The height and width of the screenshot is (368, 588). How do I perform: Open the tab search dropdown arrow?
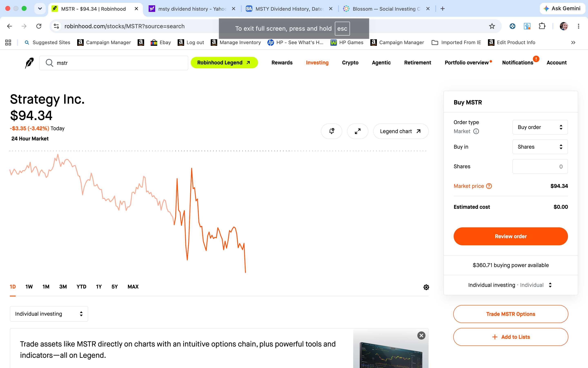(x=40, y=9)
